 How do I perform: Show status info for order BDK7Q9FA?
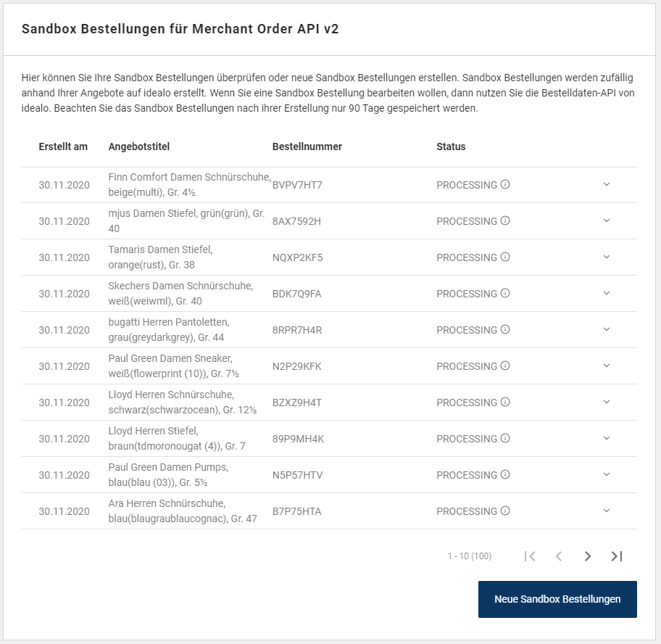(505, 293)
